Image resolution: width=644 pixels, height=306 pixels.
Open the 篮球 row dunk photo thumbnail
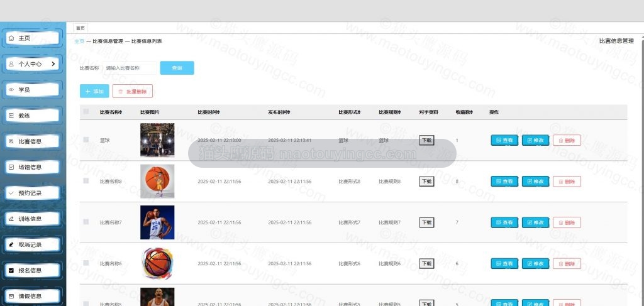[157, 140]
